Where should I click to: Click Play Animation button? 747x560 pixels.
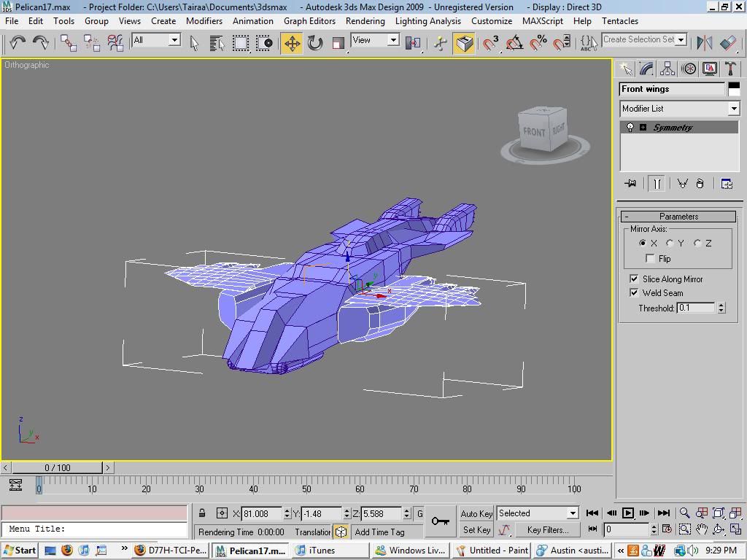point(628,513)
